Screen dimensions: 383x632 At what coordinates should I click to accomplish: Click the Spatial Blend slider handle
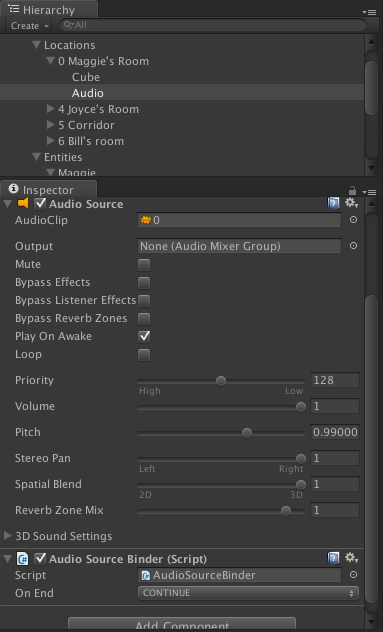pyautogui.click(x=300, y=484)
